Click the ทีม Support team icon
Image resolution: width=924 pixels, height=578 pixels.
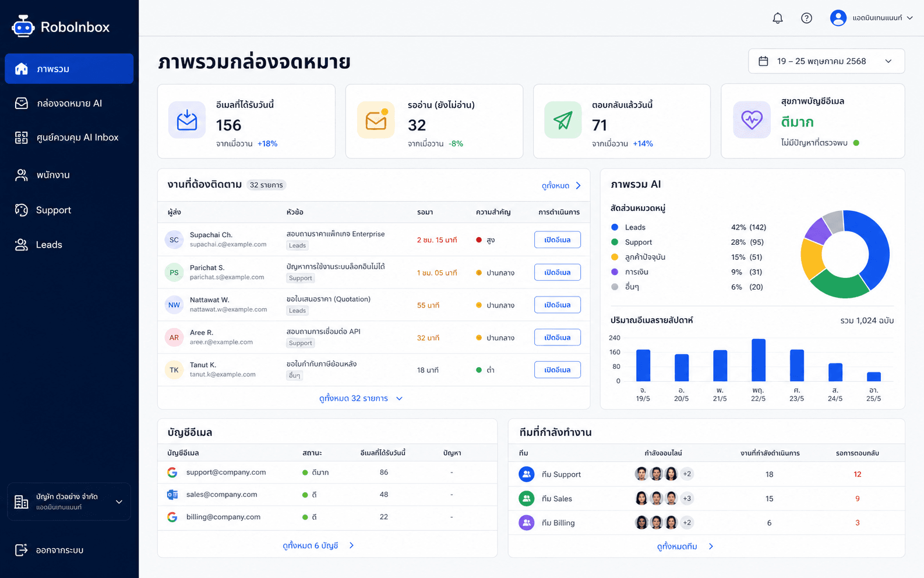(x=527, y=474)
